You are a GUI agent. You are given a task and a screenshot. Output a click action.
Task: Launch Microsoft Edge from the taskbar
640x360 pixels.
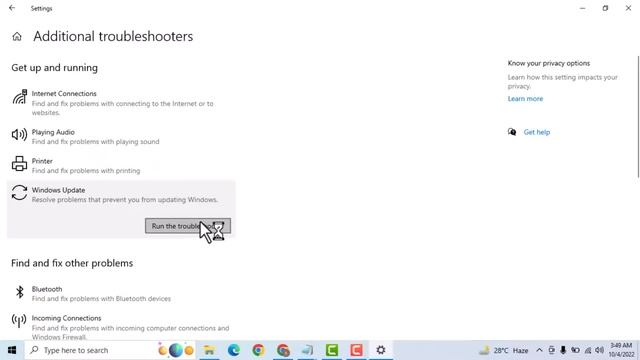(x=234, y=350)
